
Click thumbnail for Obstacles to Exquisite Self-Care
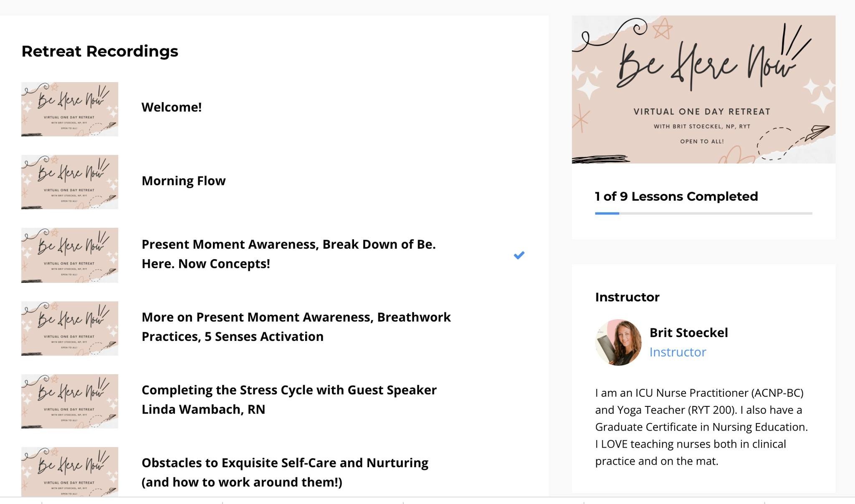70,472
